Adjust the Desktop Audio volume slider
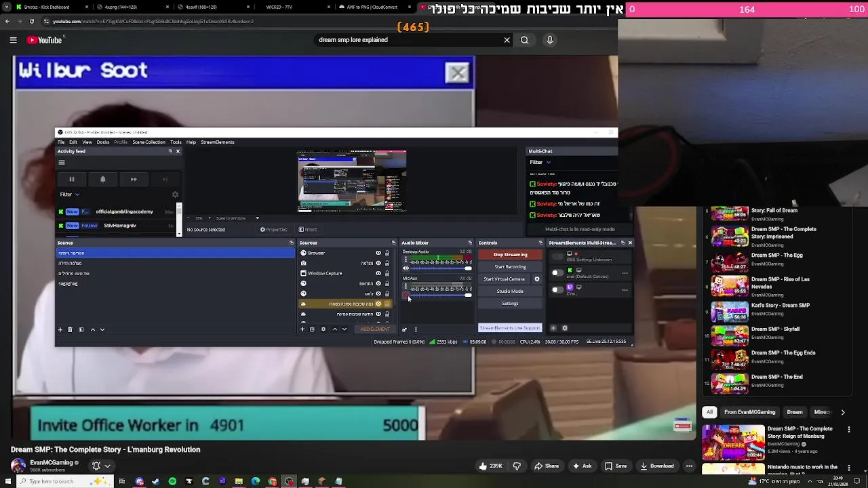 (441, 268)
